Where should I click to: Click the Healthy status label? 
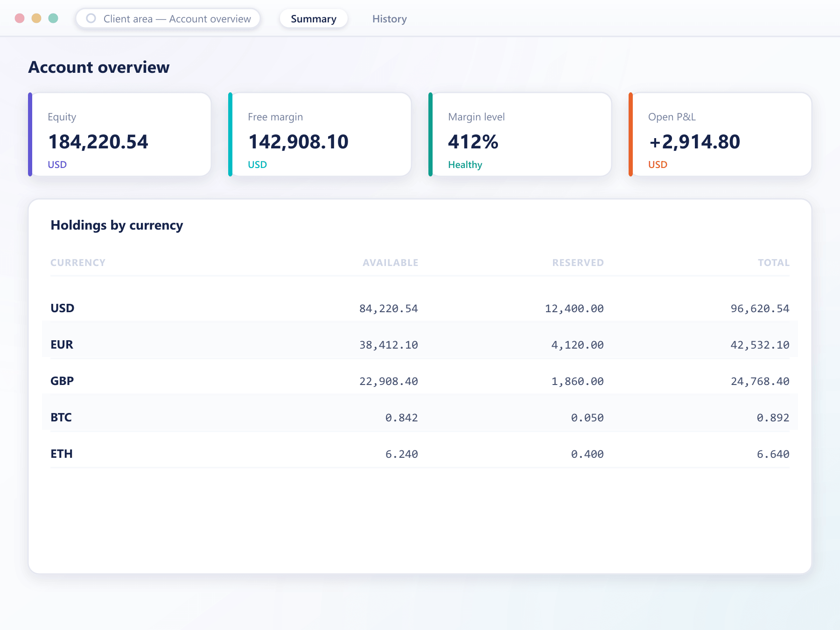465,165
